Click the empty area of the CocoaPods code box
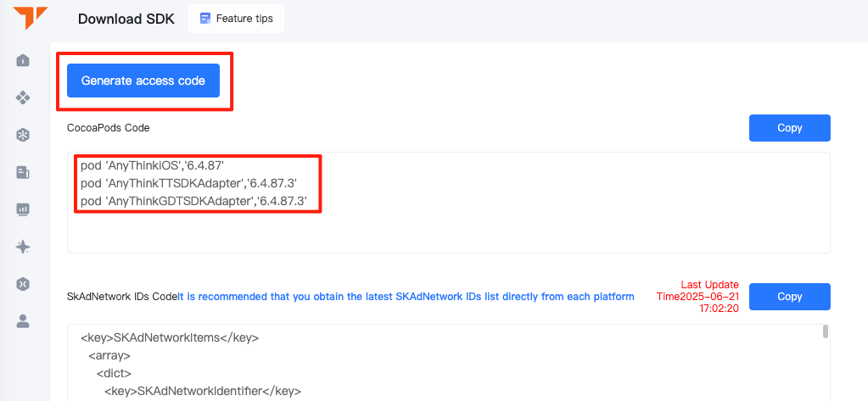The height and width of the screenshot is (401, 868). [448, 232]
